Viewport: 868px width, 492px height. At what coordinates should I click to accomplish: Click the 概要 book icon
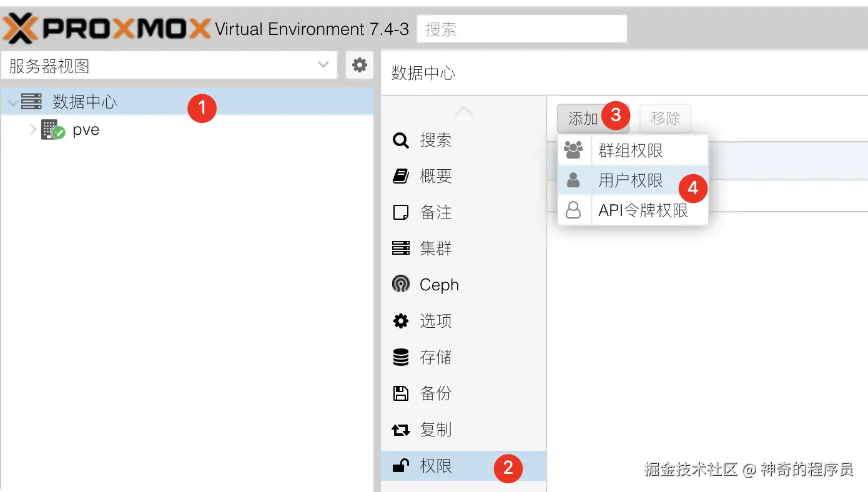(x=400, y=176)
